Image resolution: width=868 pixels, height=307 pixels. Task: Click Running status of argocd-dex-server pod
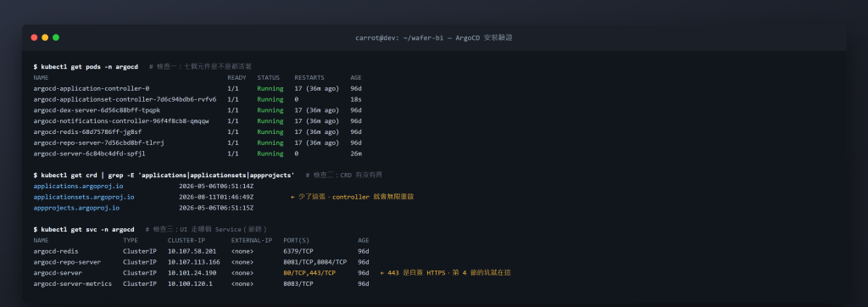click(x=270, y=110)
